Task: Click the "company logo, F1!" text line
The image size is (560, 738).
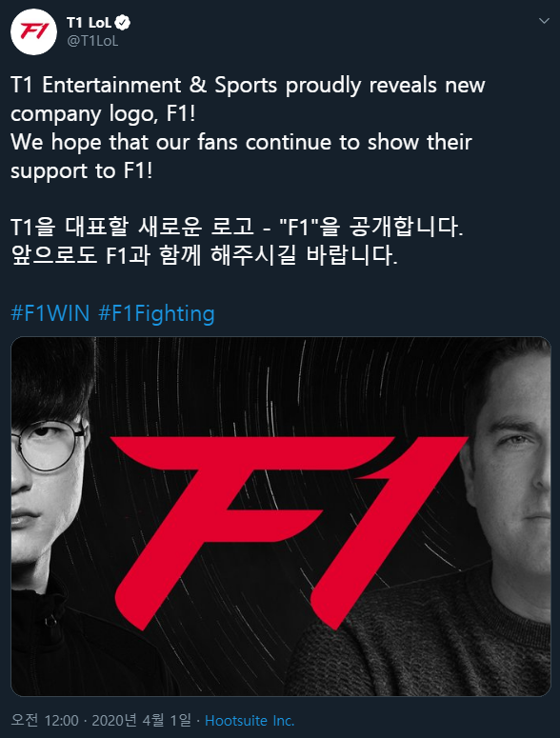Action: pos(103,114)
